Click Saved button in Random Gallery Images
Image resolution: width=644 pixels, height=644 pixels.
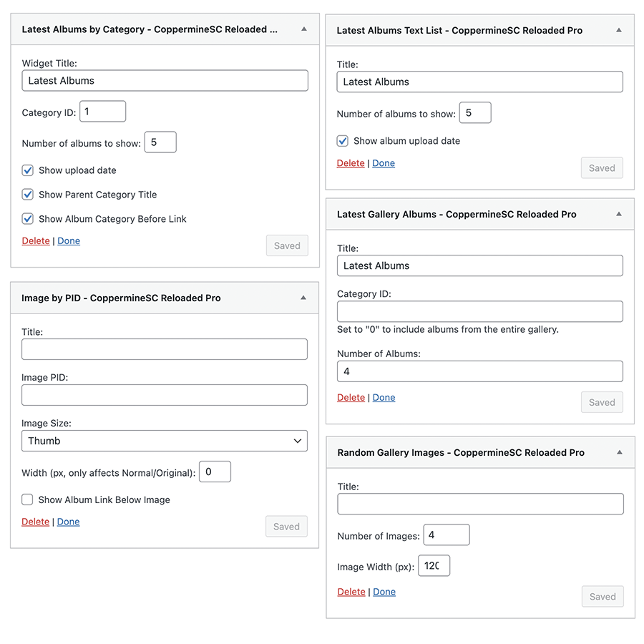pyautogui.click(x=602, y=597)
